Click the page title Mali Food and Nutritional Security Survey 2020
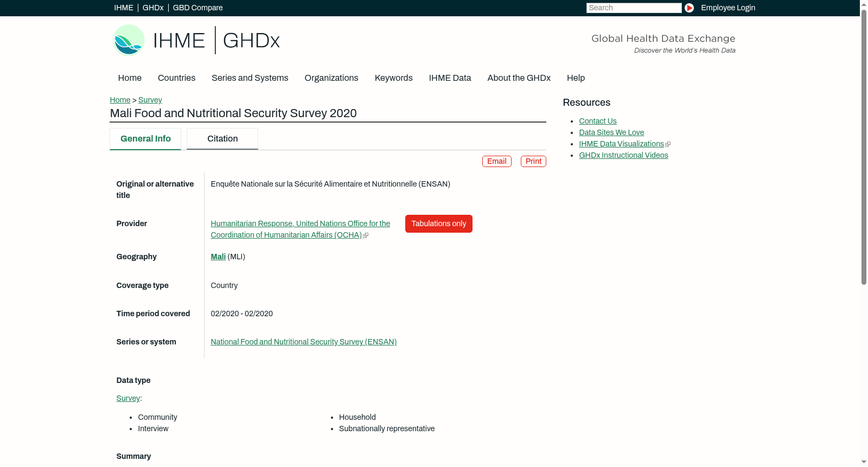The height and width of the screenshot is (467, 868). [233, 113]
